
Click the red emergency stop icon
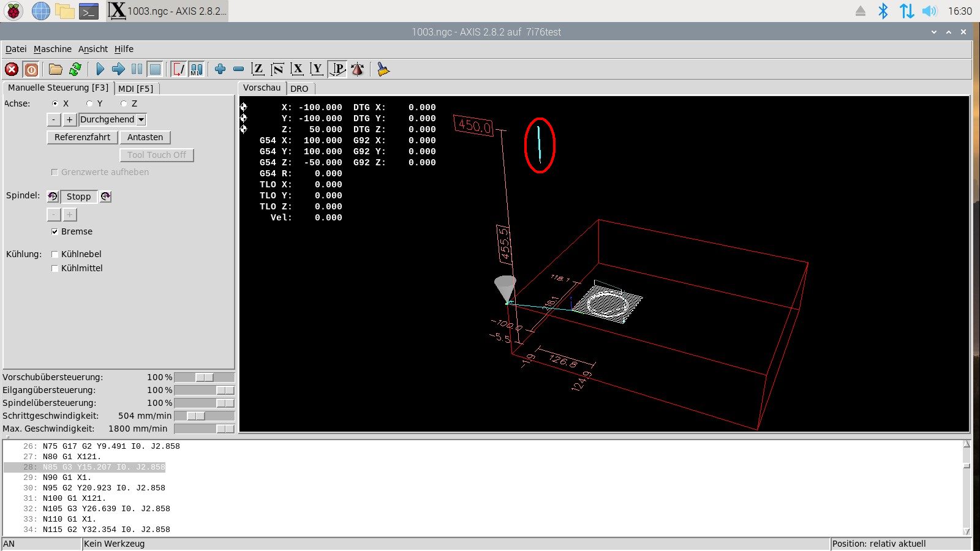coord(12,69)
